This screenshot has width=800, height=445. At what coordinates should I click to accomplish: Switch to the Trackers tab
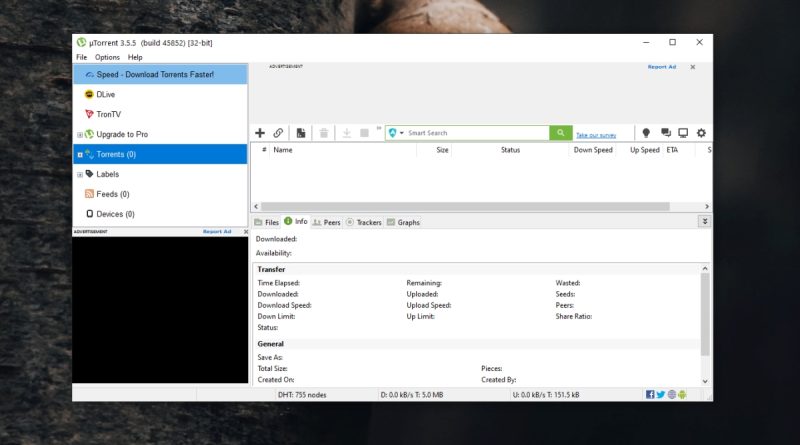[x=364, y=222]
